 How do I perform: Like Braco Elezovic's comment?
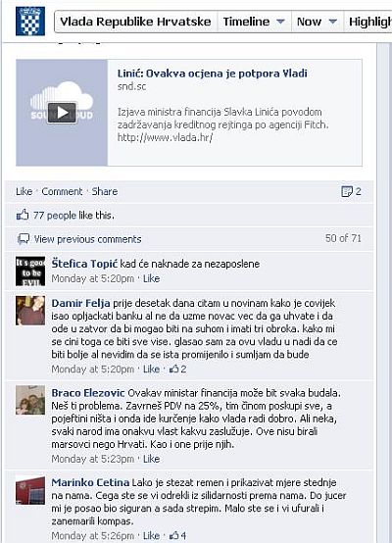point(151,459)
